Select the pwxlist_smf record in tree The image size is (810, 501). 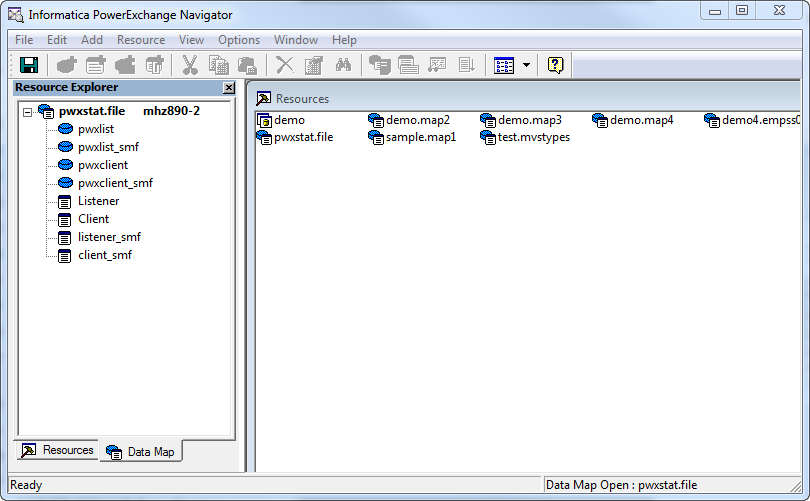108,147
